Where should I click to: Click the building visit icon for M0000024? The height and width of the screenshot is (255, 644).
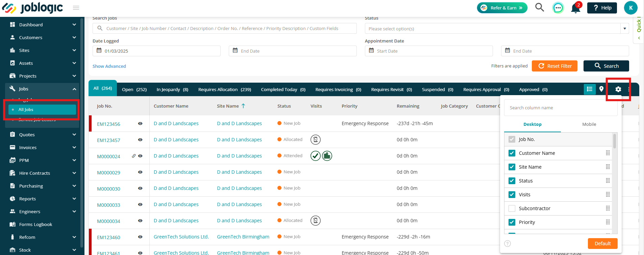point(327,156)
